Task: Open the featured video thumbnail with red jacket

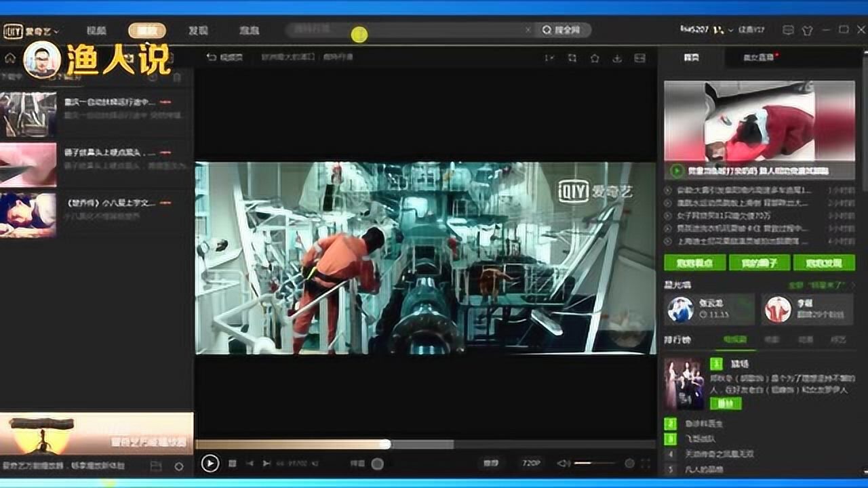Action: coord(759,121)
